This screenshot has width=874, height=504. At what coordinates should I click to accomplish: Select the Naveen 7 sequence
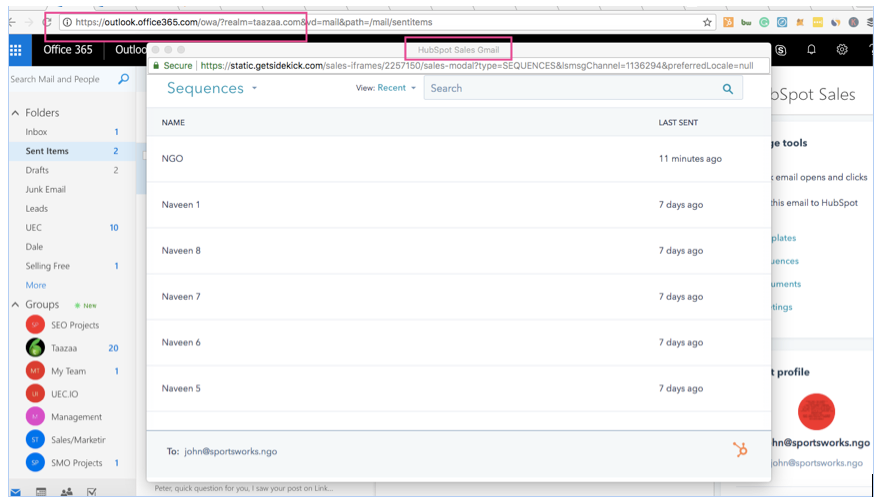point(459,297)
